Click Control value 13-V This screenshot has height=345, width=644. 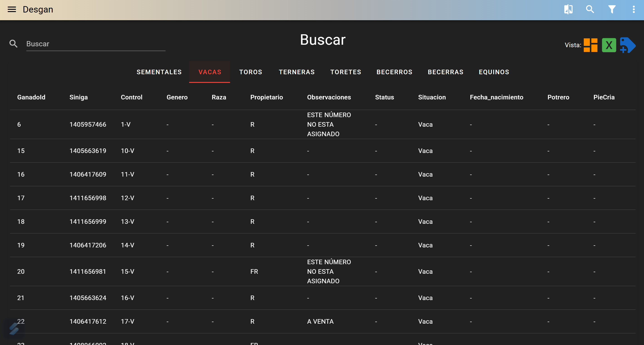[x=127, y=221]
